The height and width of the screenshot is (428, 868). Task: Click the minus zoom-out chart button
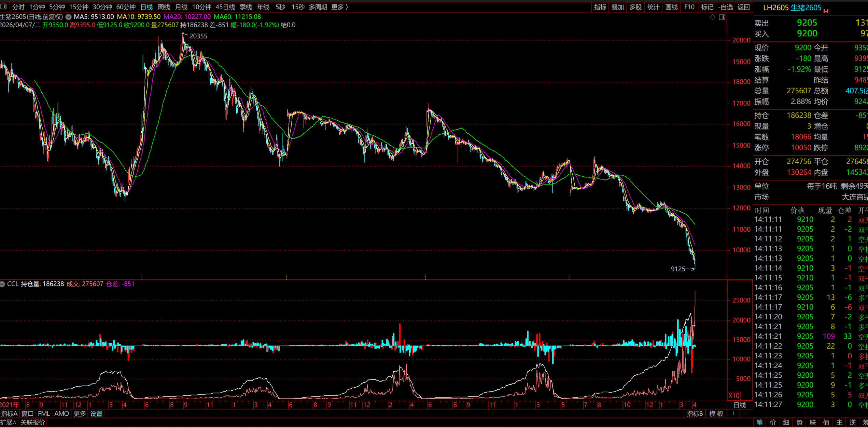[x=747, y=413]
